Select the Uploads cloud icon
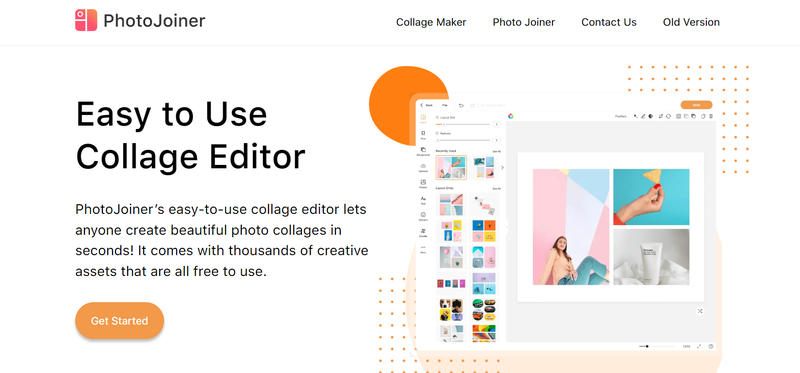Image resolution: width=800 pixels, height=373 pixels. (423, 167)
